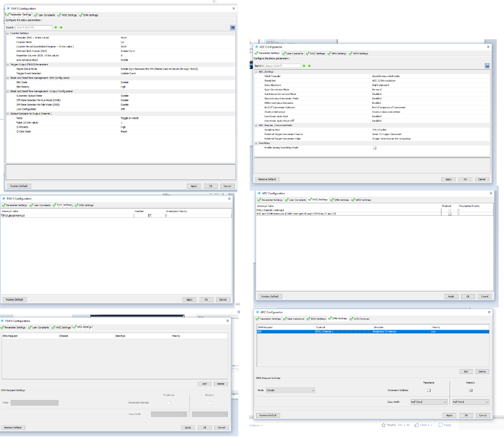Collapse Break And Dead Time Output Configuration group

point(8,92)
